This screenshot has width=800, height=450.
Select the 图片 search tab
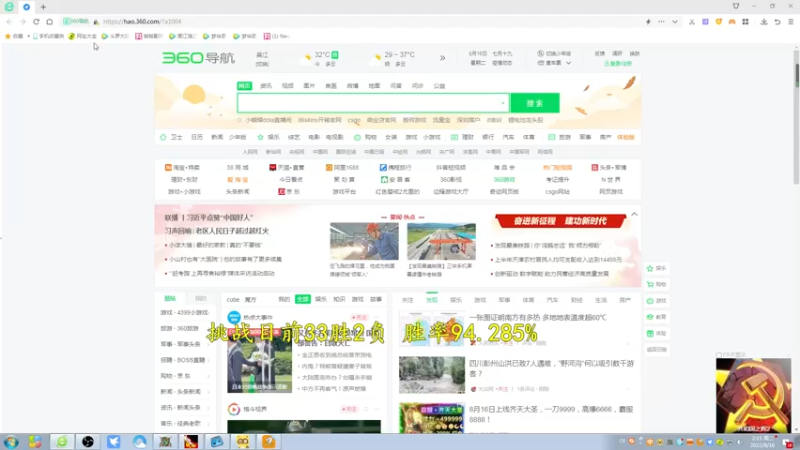coord(309,86)
